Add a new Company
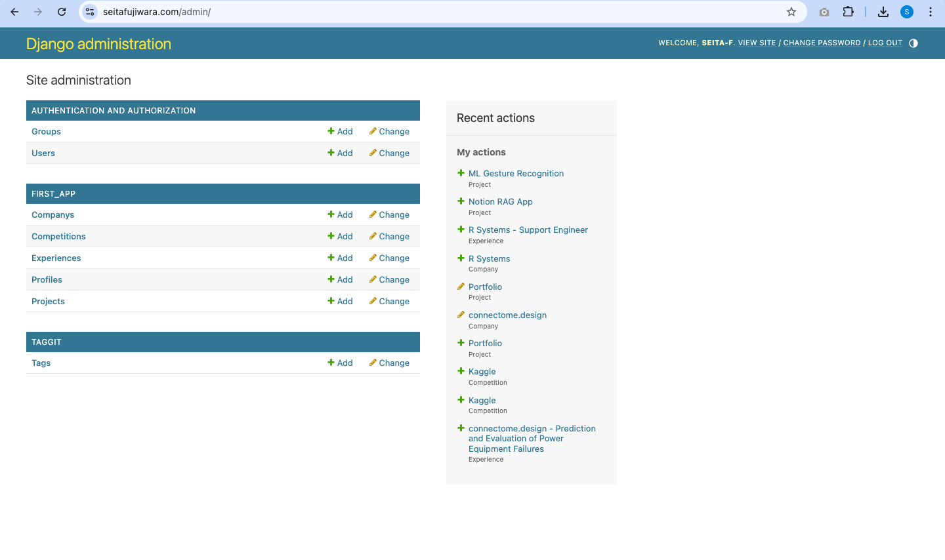This screenshot has width=945, height=560. click(340, 214)
